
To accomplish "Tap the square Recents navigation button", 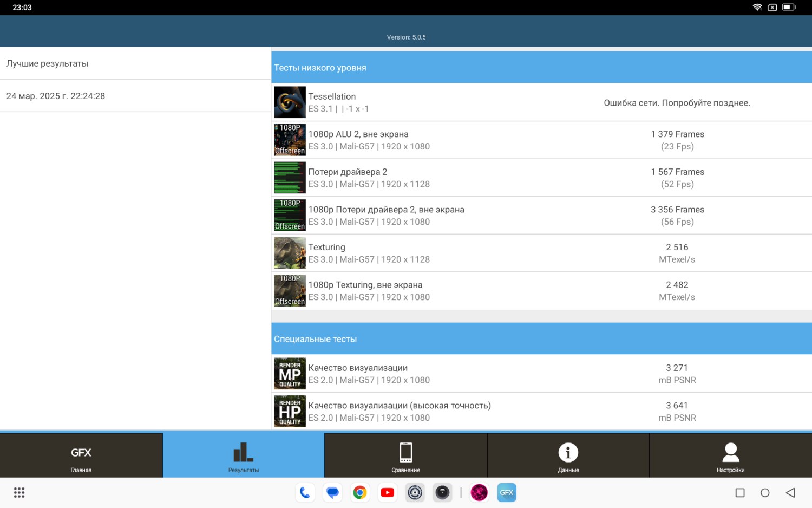I will click(740, 493).
